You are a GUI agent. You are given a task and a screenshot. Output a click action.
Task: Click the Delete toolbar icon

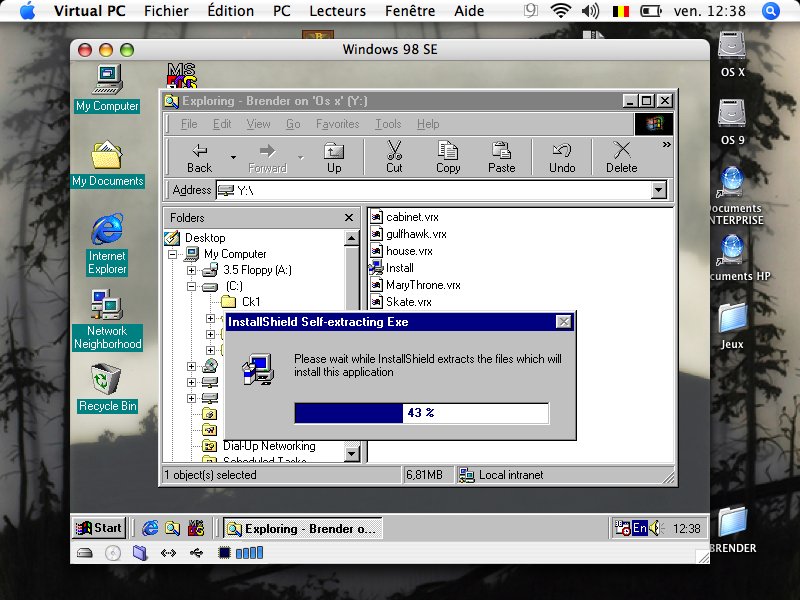coord(621,157)
